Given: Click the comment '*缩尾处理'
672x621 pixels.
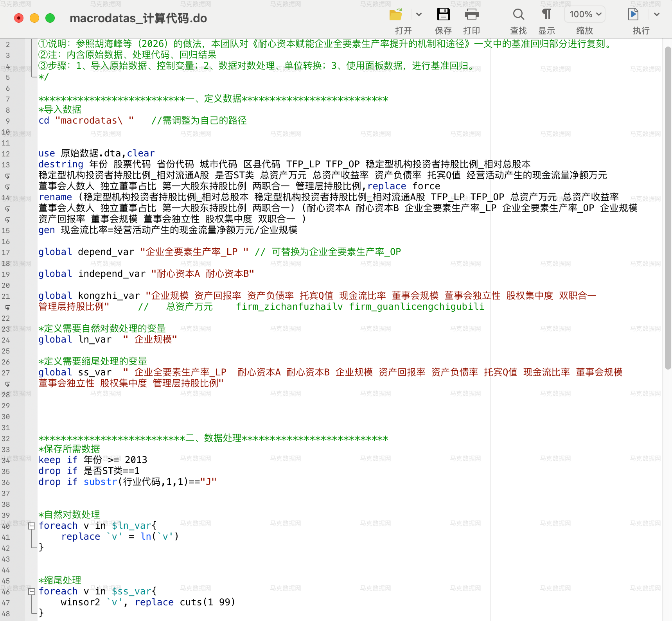Looking at the screenshot, I should pos(60,580).
